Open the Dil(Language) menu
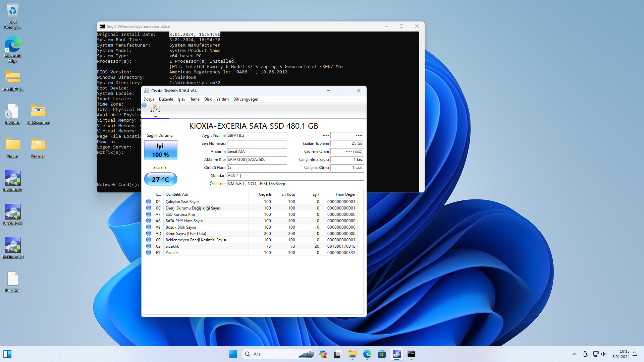644x362 pixels. [246, 99]
